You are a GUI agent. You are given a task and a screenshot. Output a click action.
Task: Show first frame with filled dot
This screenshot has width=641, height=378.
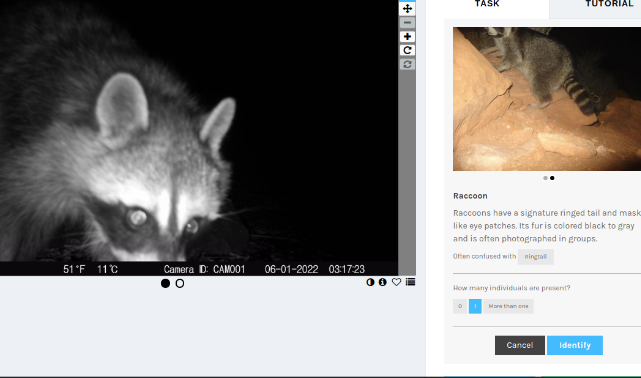pos(165,283)
